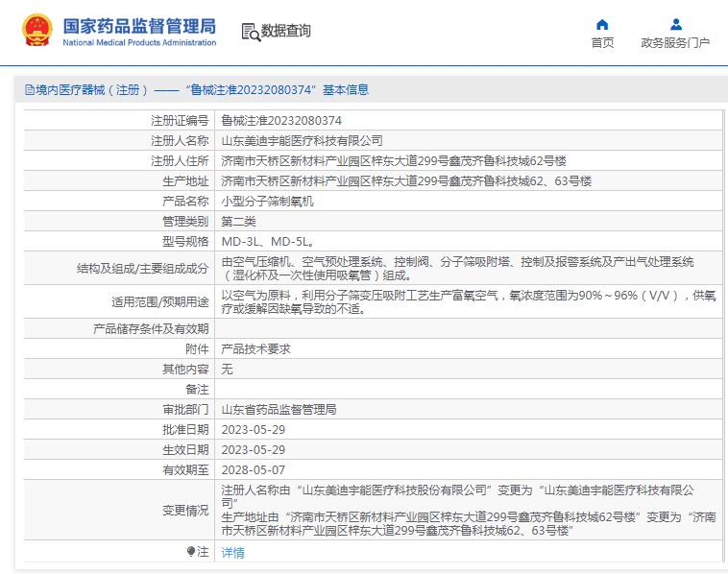Click the 数据查询 title text
Image resolution: width=728 pixels, height=574 pixels.
286,32
